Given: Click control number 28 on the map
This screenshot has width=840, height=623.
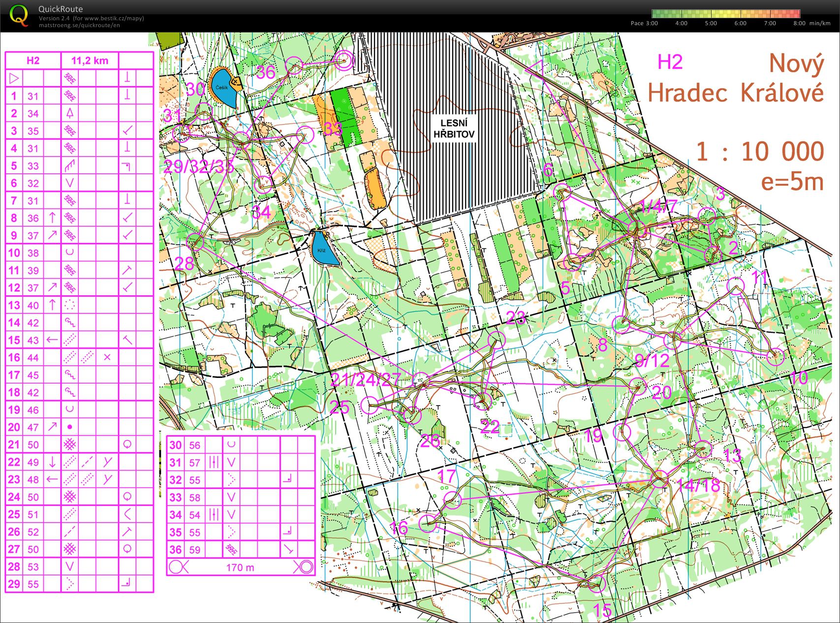Looking at the screenshot, I should pyautogui.click(x=185, y=263).
